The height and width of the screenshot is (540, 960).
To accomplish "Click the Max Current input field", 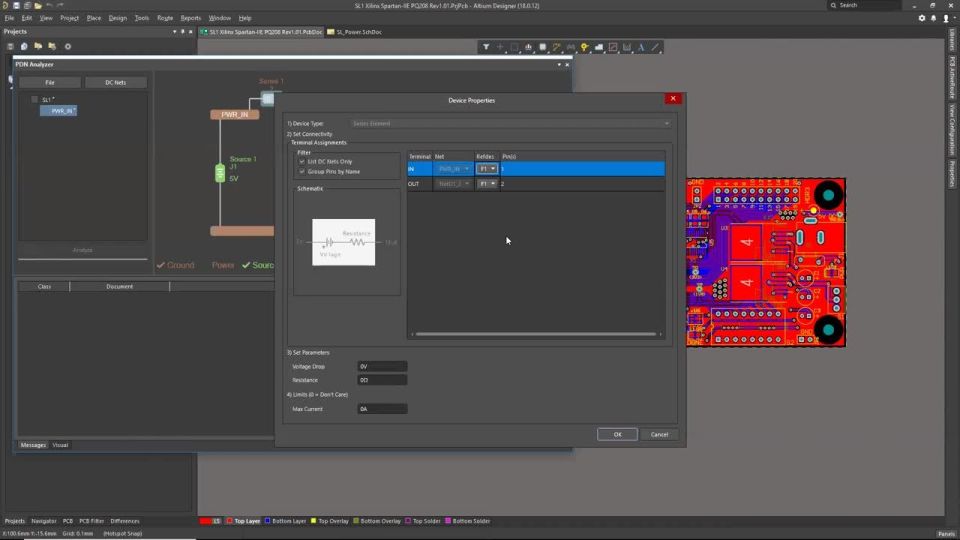I will coord(382,409).
